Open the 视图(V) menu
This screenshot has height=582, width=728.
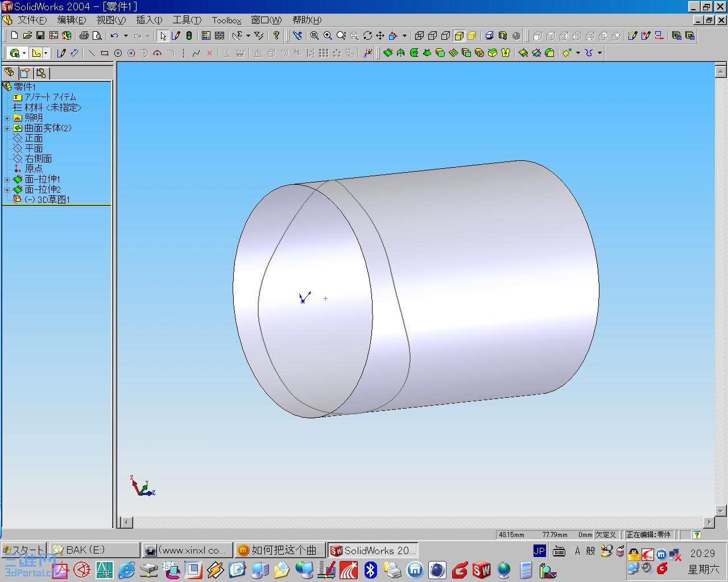coord(111,20)
